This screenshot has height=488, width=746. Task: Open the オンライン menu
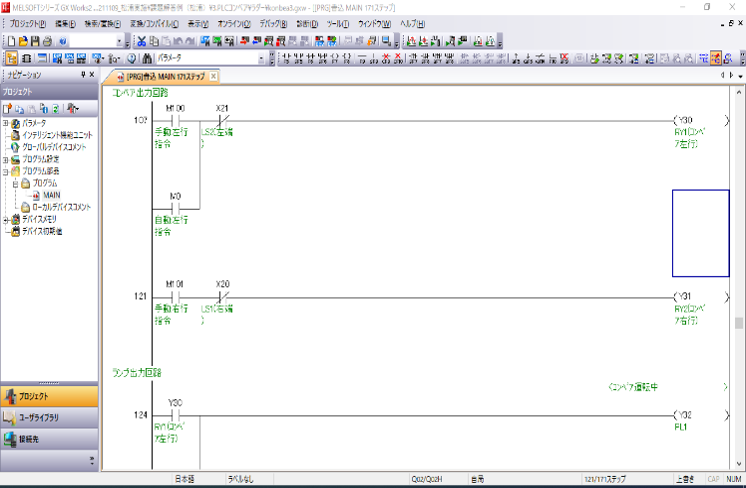tap(232, 22)
